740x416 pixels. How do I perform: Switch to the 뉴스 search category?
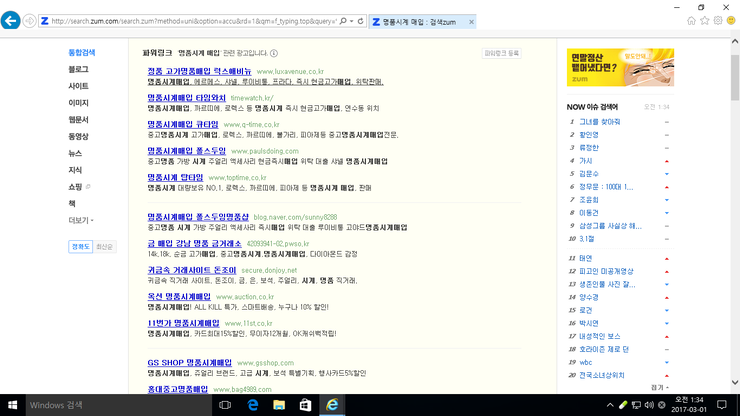coord(75,153)
